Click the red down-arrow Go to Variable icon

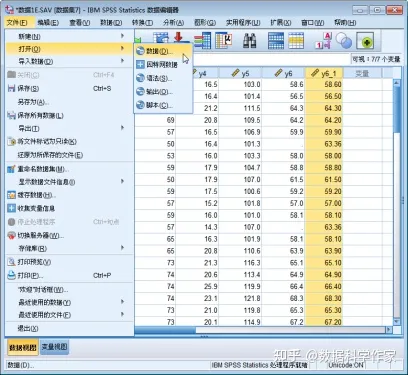(179, 37)
